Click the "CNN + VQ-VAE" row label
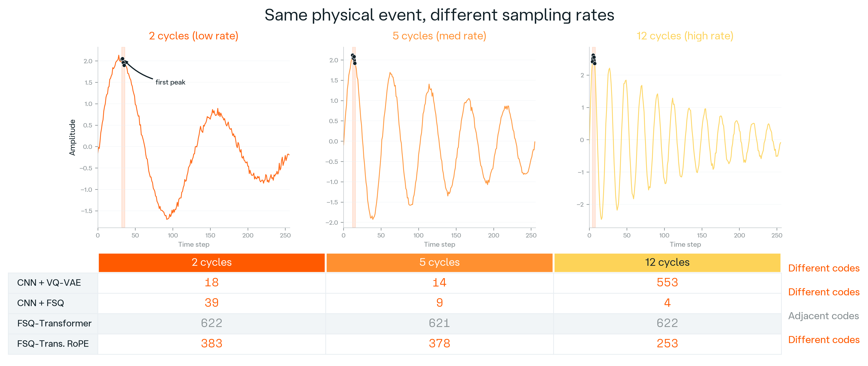Screen dimensions: 868x366 coord(49,283)
